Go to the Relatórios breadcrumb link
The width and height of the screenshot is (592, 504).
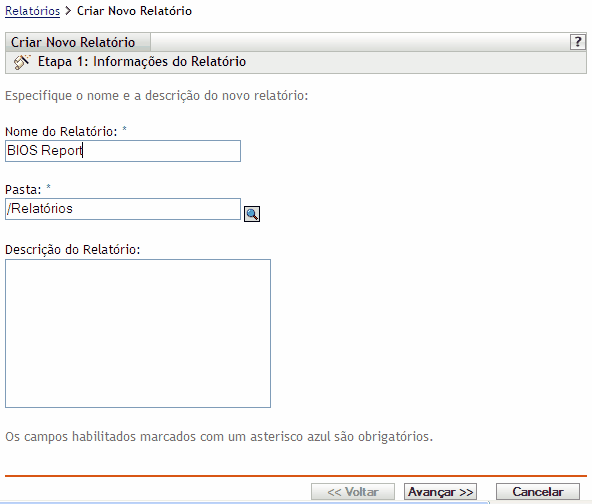tap(32, 11)
